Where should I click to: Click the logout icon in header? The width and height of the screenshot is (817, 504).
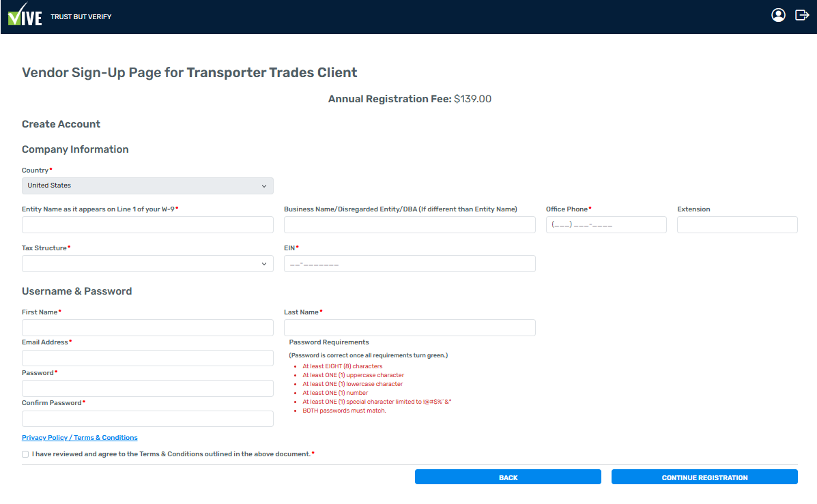click(x=802, y=15)
